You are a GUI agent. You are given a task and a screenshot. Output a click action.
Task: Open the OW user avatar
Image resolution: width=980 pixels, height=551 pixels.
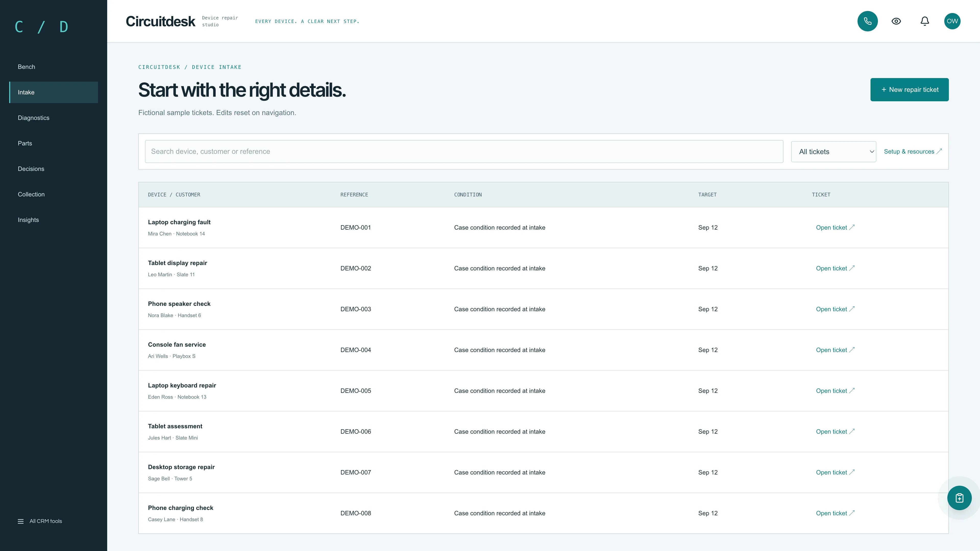pyautogui.click(x=952, y=21)
